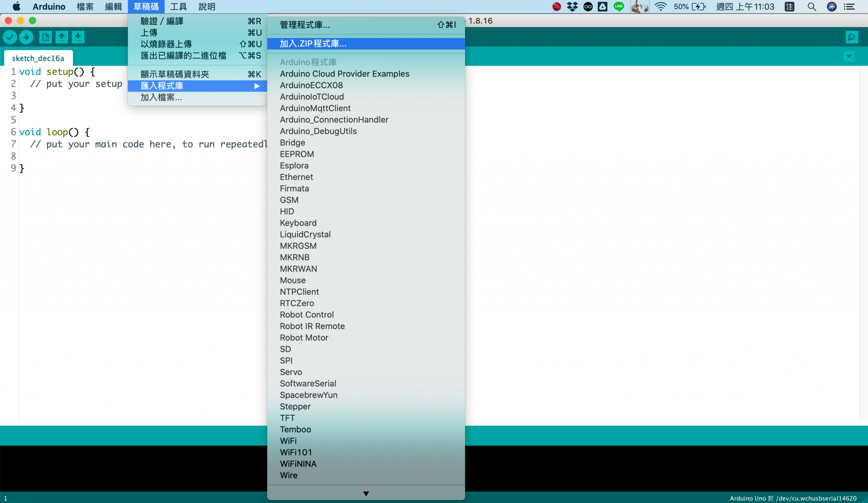Click the down triangle to scroll the library list
The image size is (868, 503).
pos(365,493)
